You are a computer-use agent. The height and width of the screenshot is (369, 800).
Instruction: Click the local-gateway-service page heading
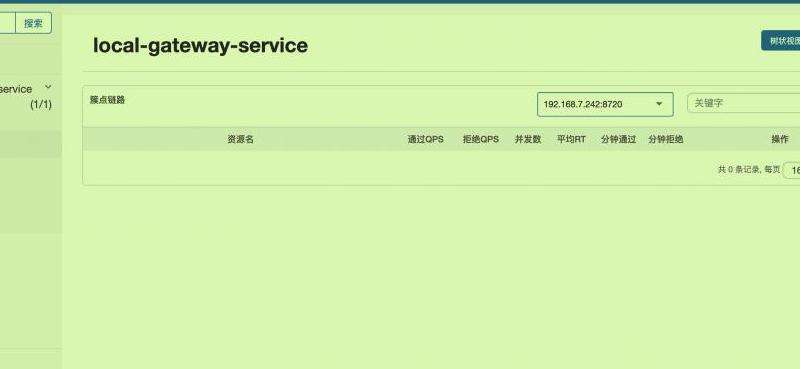pos(201,45)
